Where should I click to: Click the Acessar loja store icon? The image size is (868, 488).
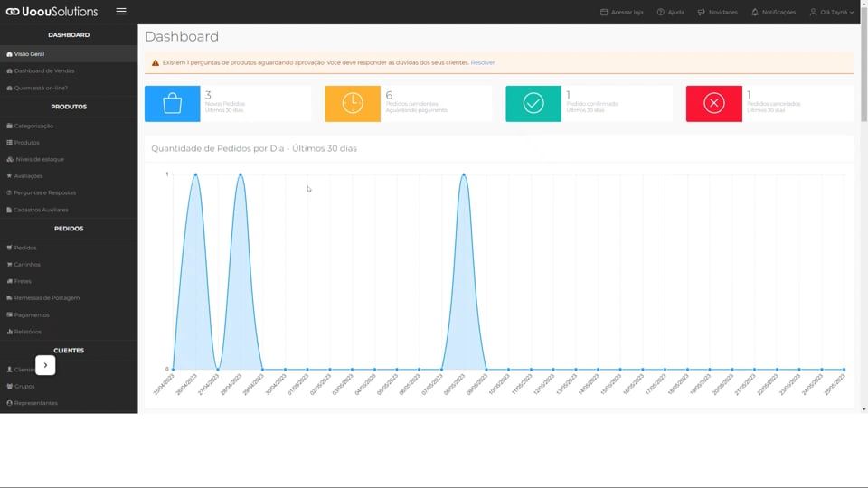tap(604, 12)
